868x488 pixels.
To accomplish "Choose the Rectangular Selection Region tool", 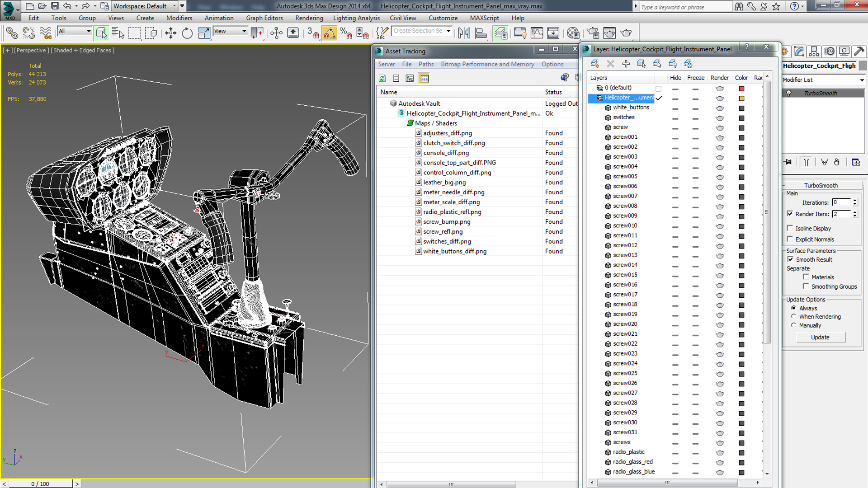I will coord(134,33).
